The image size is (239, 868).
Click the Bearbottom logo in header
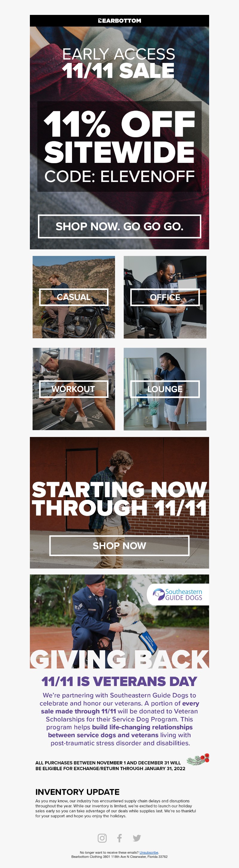119,21
